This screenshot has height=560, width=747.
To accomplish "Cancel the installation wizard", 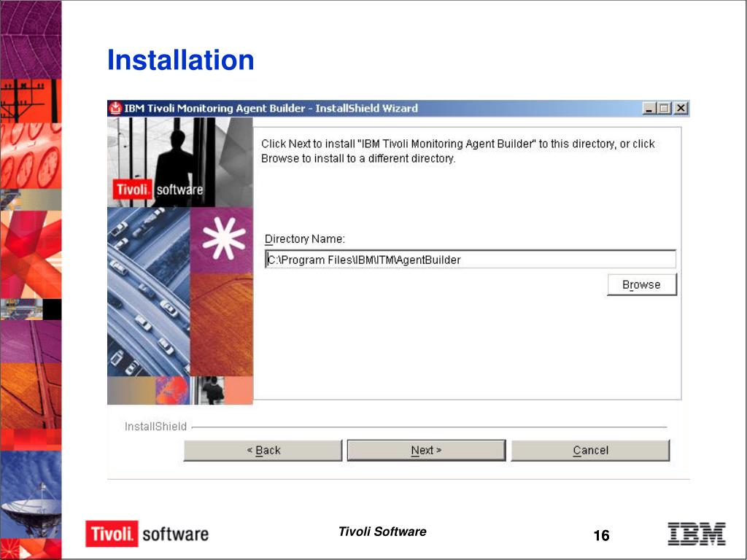I will [x=591, y=450].
